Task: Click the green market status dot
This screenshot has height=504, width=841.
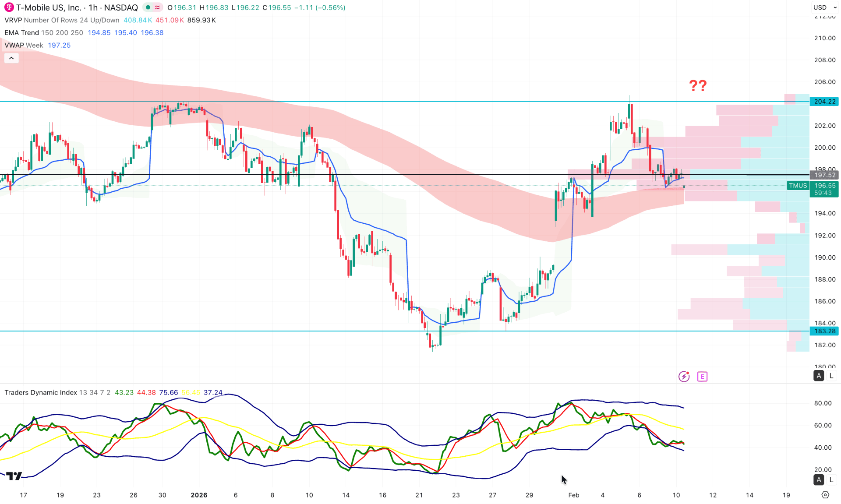Action: click(x=148, y=7)
